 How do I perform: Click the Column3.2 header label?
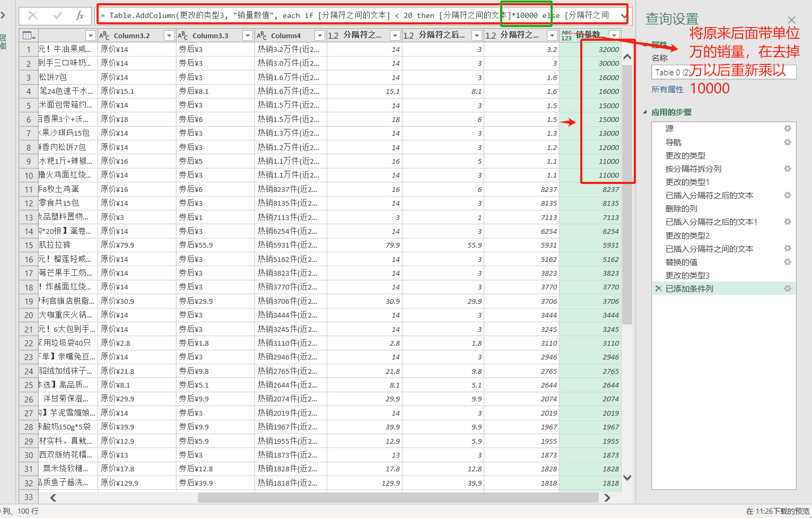click(132, 36)
